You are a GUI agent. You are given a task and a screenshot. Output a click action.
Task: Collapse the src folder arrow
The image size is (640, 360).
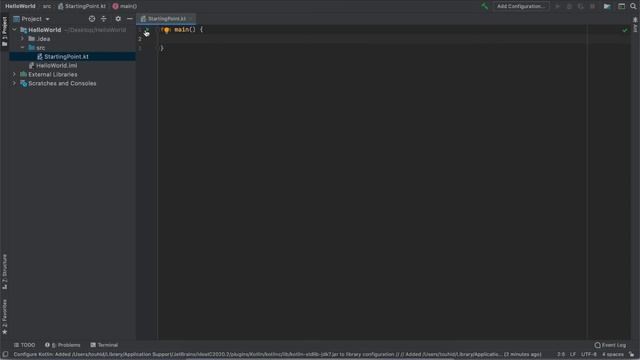point(22,48)
